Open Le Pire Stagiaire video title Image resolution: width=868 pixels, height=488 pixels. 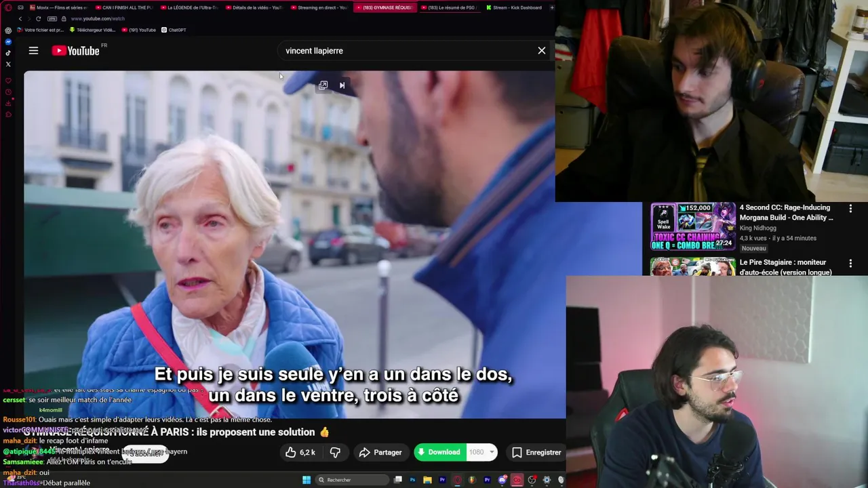786,267
